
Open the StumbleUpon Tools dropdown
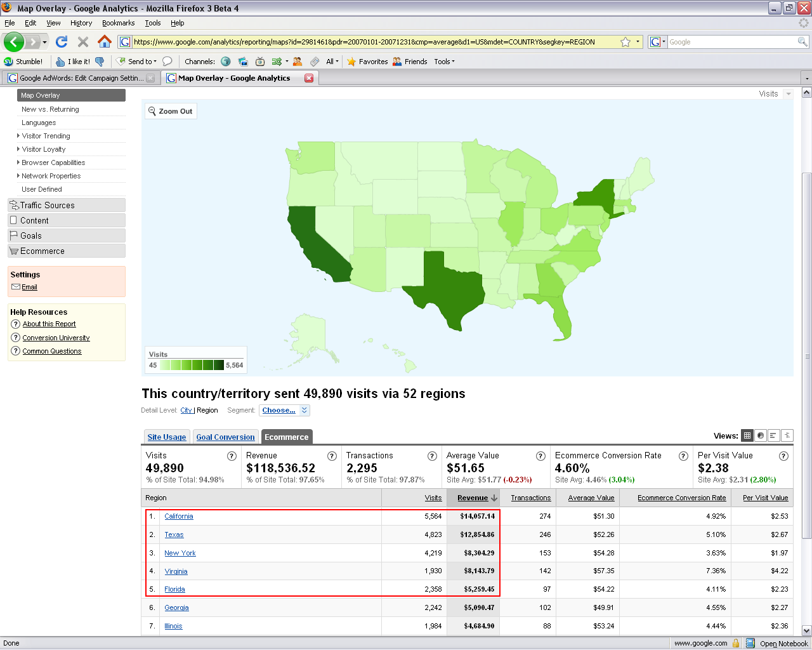(444, 62)
